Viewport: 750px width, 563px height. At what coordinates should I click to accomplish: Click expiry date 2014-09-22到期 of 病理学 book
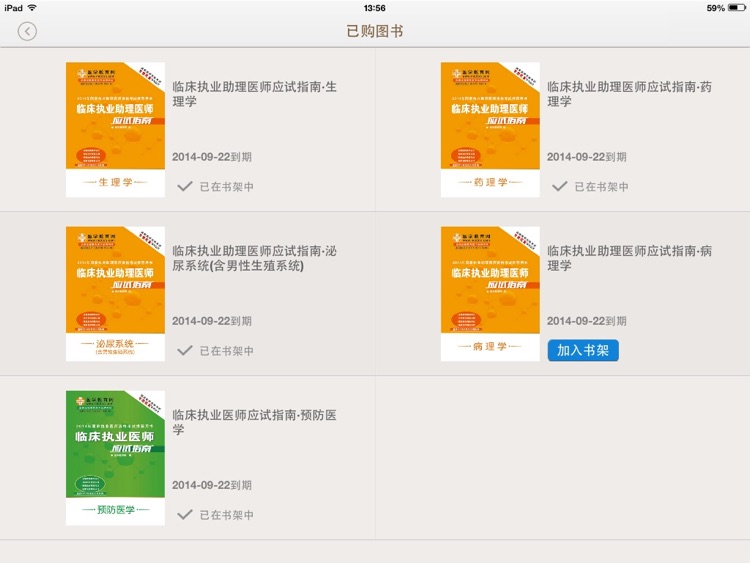pos(587,321)
